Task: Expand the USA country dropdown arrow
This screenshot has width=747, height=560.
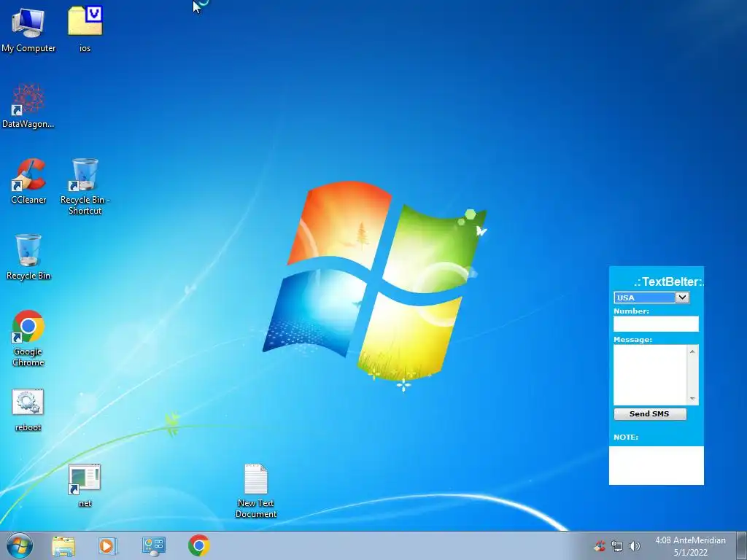Action: pos(682,297)
